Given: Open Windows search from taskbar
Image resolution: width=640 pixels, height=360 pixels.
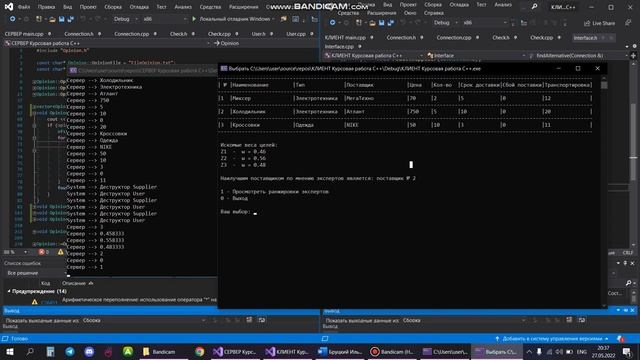Looking at the screenshot, I should click(30, 351).
